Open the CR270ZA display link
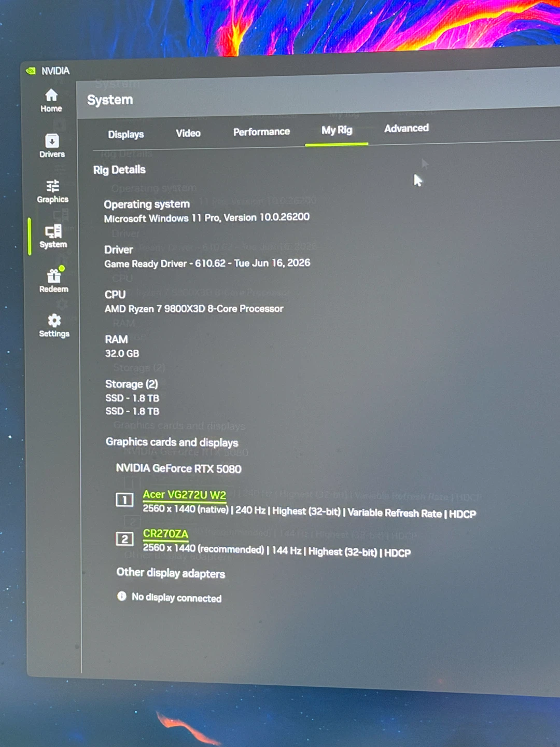Viewport: 560px width, 747px height. pyautogui.click(x=165, y=534)
